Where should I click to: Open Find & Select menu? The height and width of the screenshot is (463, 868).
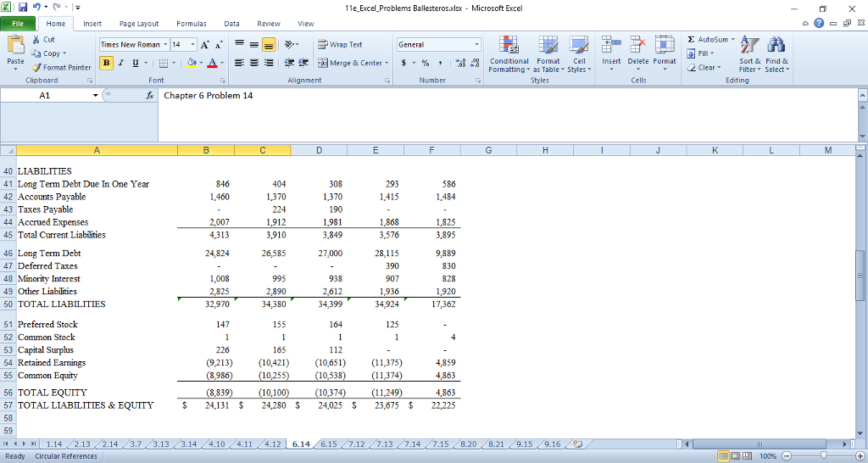tap(777, 53)
